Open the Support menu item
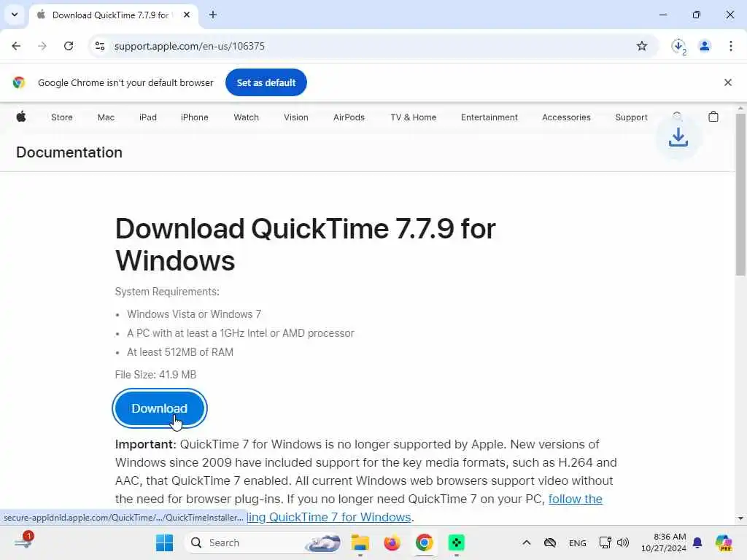 631,117
